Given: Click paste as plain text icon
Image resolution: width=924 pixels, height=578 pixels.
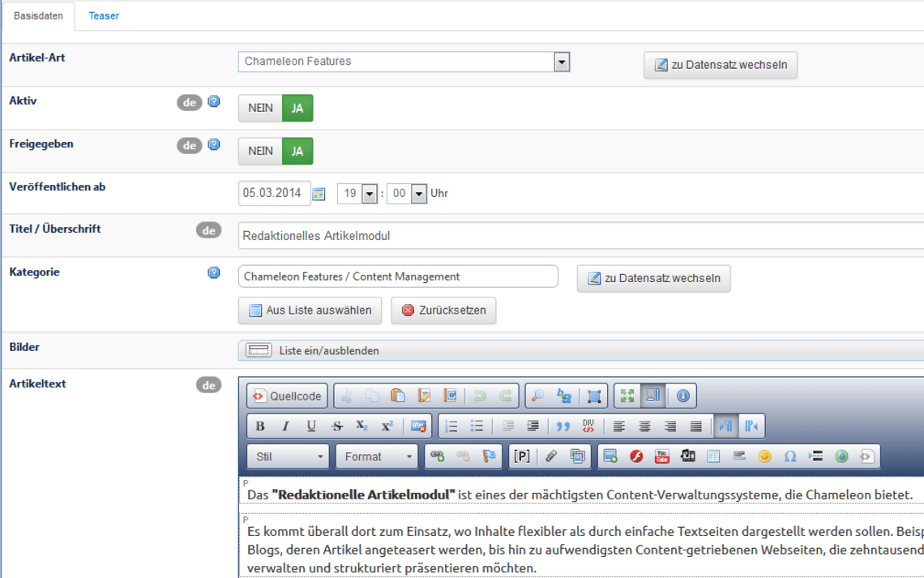Looking at the screenshot, I should 424,396.
